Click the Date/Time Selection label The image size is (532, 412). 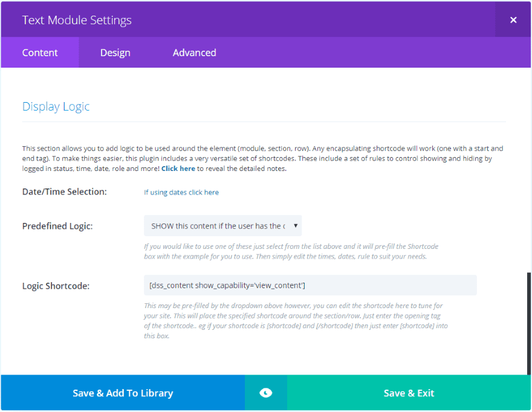tap(64, 192)
